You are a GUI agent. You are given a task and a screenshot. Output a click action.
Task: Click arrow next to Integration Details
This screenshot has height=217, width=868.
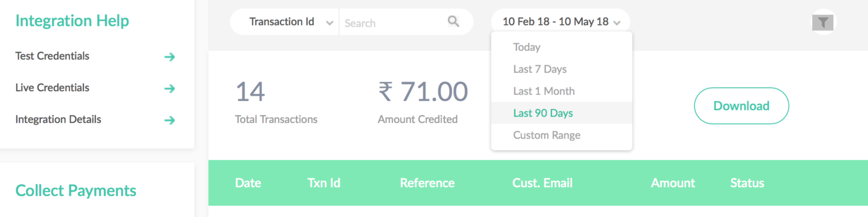(170, 120)
